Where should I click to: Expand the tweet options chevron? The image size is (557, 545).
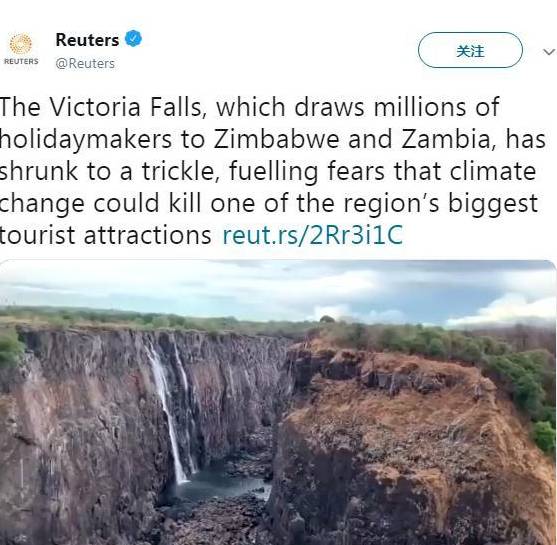click(549, 52)
